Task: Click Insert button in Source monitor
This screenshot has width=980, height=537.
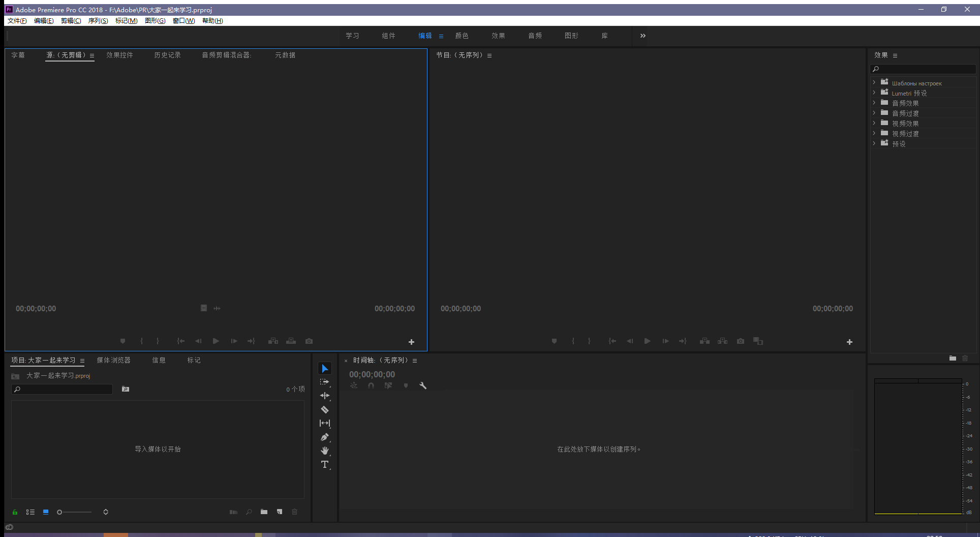Action: (x=273, y=341)
